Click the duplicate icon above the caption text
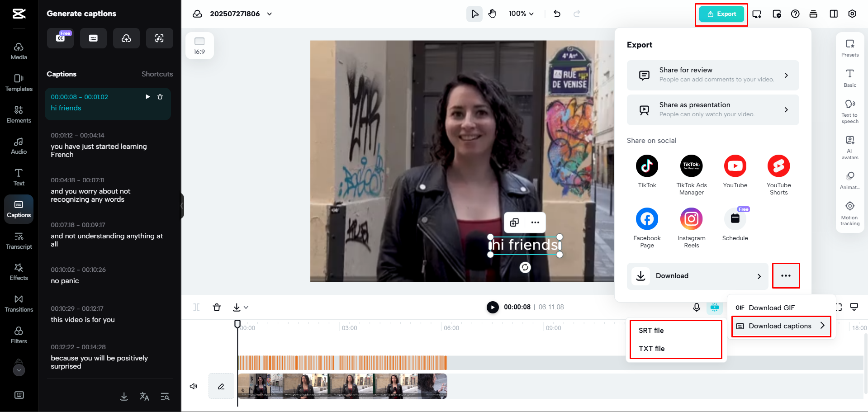This screenshot has height=412, width=868. (514, 223)
